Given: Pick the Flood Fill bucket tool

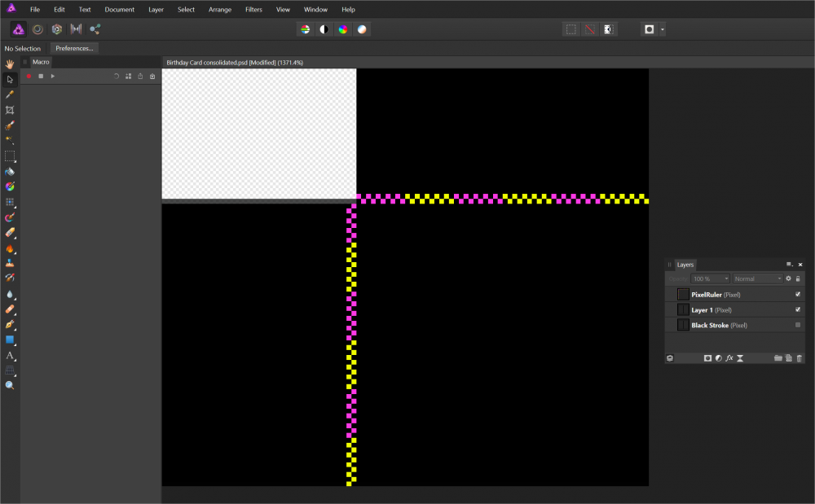Looking at the screenshot, I should pyautogui.click(x=10, y=172).
